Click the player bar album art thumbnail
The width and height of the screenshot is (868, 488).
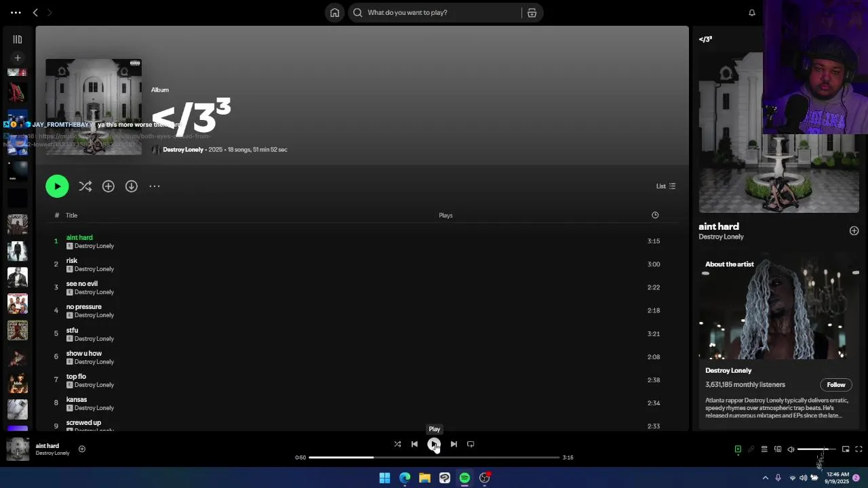(x=18, y=449)
